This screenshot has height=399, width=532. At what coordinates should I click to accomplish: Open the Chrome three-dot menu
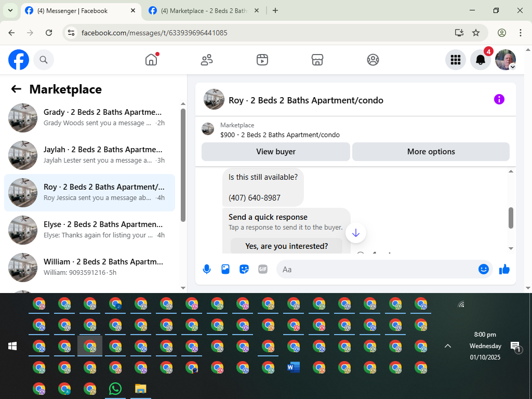pyautogui.click(x=521, y=33)
